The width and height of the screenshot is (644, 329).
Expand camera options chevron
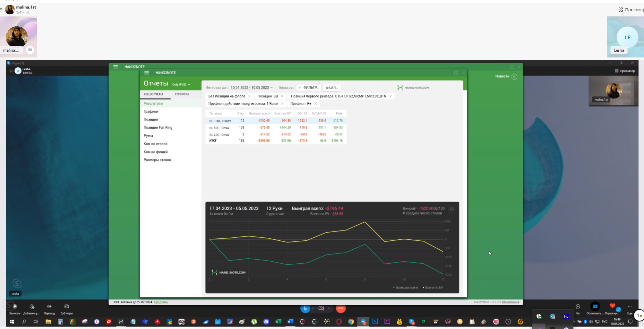click(x=329, y=308)
